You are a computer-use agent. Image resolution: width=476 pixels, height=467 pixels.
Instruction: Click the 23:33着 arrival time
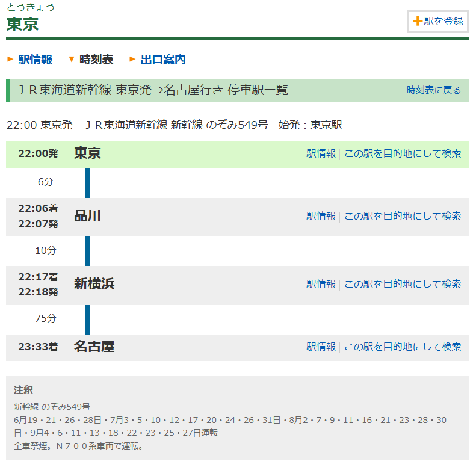(38, 347)
